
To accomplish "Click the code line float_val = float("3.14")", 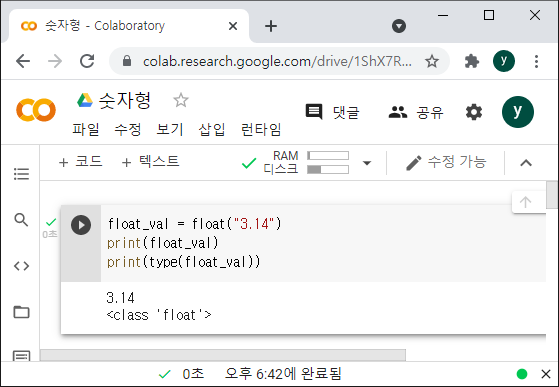I will (194, 224).
